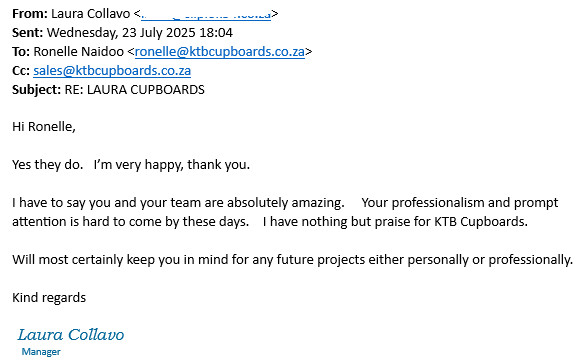Image resolution: width=587 pixels, height=363 pixels.
Task: Click the sales@ktbcupboards.co.za Cc link
Action: coord(112,71)
